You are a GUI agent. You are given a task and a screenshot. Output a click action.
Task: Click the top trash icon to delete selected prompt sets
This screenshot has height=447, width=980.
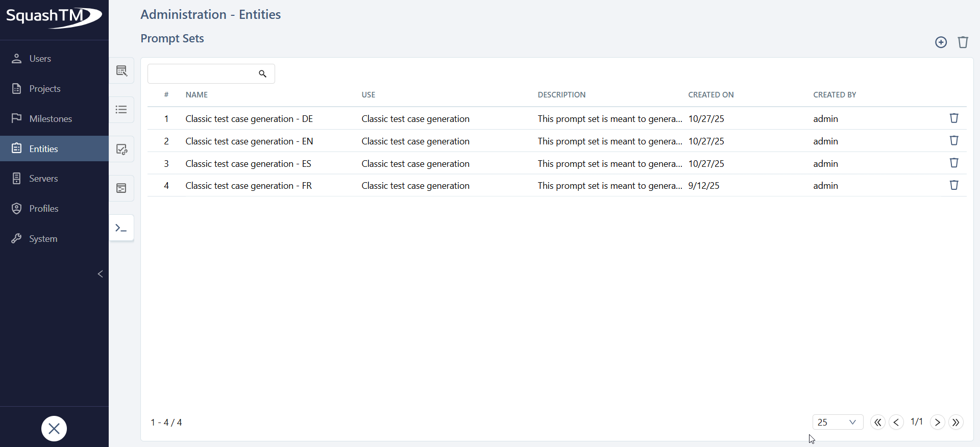click(963, 42)
